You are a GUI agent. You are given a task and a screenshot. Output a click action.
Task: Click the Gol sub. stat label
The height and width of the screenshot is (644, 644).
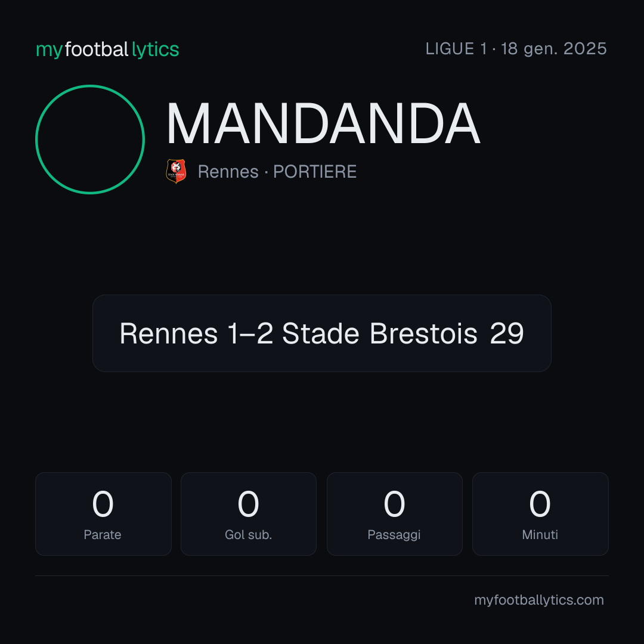coord(249,535)
